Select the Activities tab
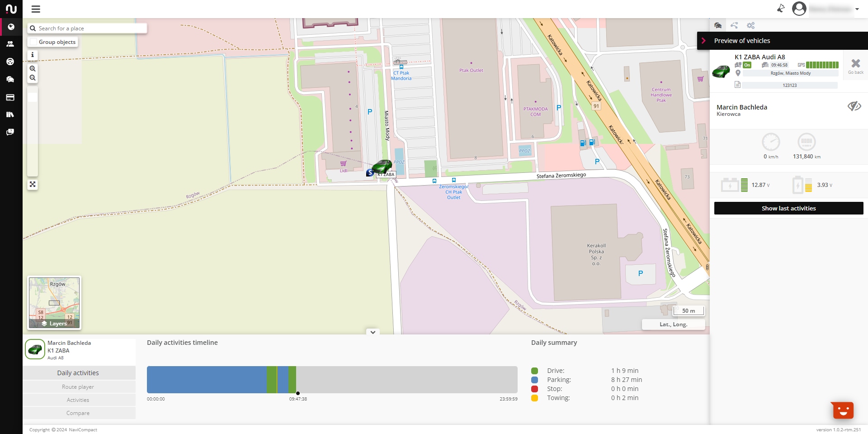The image size is (868, 434). [x=79, y=400]
